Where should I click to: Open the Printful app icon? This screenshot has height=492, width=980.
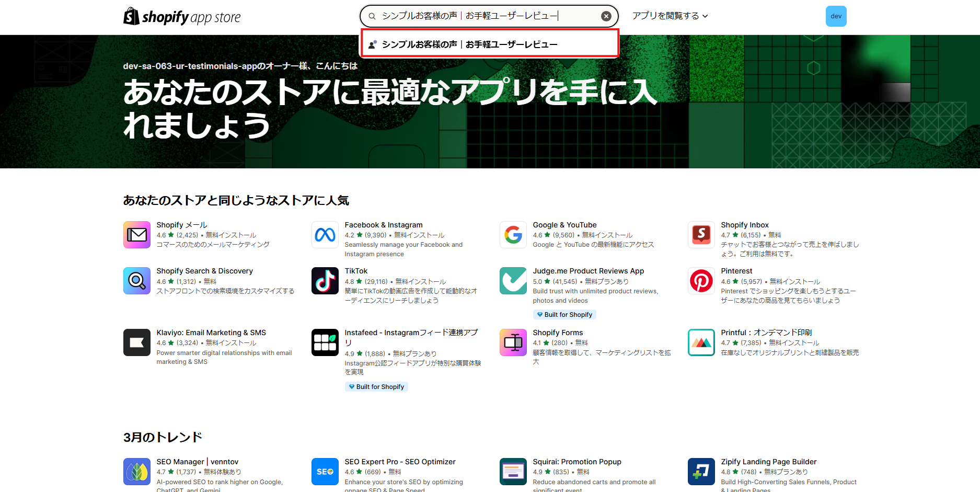point(701,342)
